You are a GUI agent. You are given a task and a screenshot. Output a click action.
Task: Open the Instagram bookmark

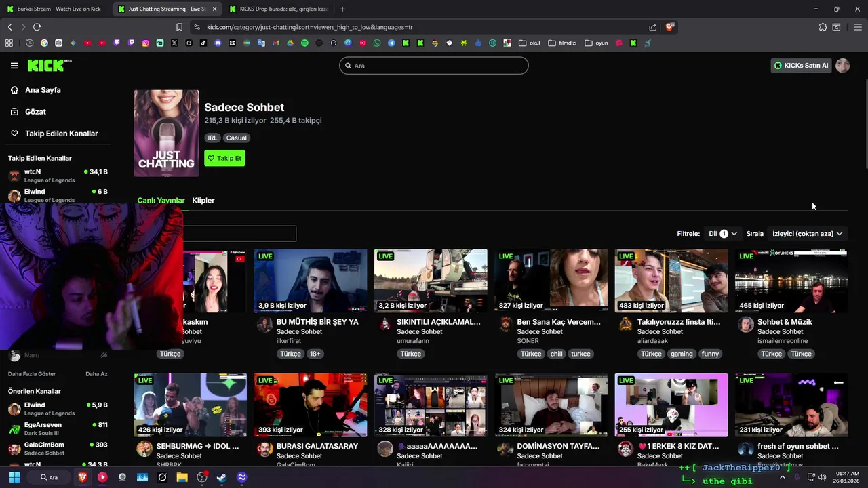coord(145,43)
